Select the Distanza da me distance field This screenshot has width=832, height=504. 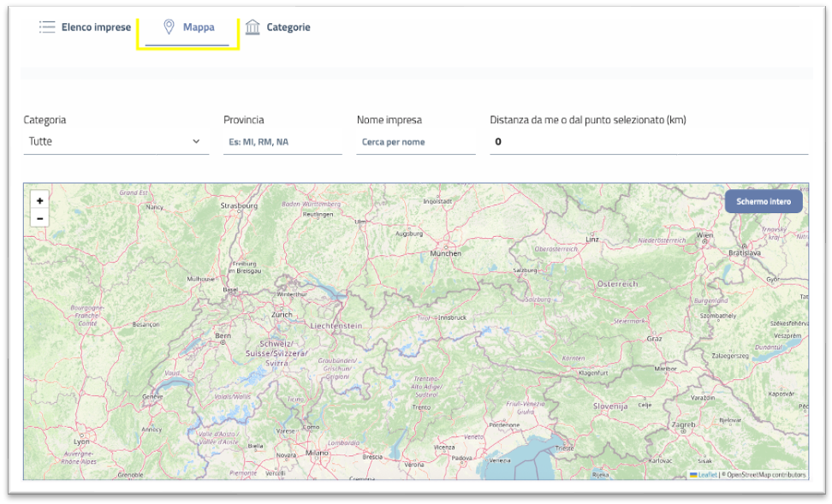tap(648, 142)
